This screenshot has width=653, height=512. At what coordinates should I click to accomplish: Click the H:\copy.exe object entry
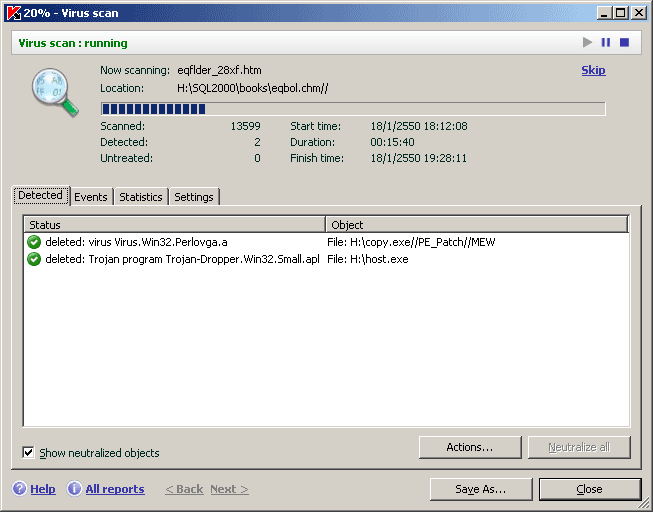pos(411,242)
